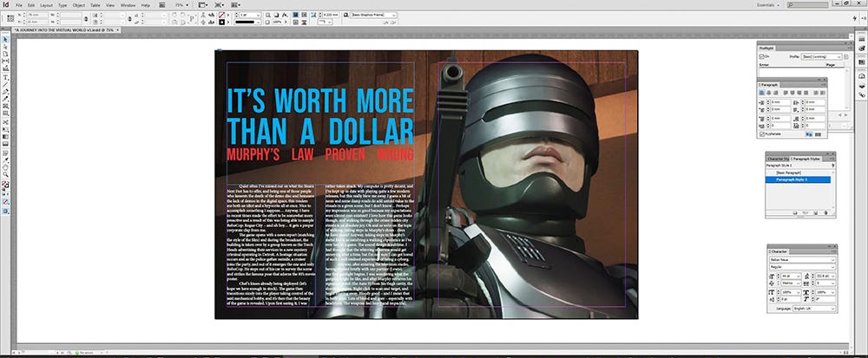The image size is (868, 358).
Task: Toggle the Preflight On checkbox
Action: tap(762, 56)
